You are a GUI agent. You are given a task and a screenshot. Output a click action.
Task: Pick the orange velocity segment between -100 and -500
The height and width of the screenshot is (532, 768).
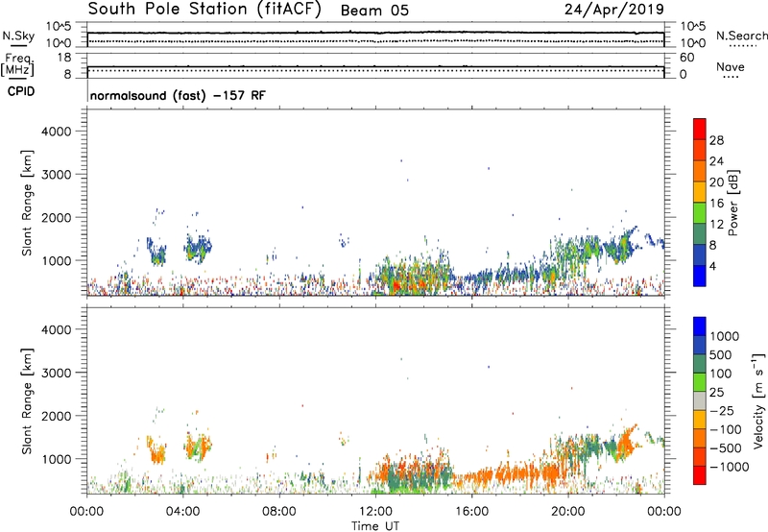700,439
